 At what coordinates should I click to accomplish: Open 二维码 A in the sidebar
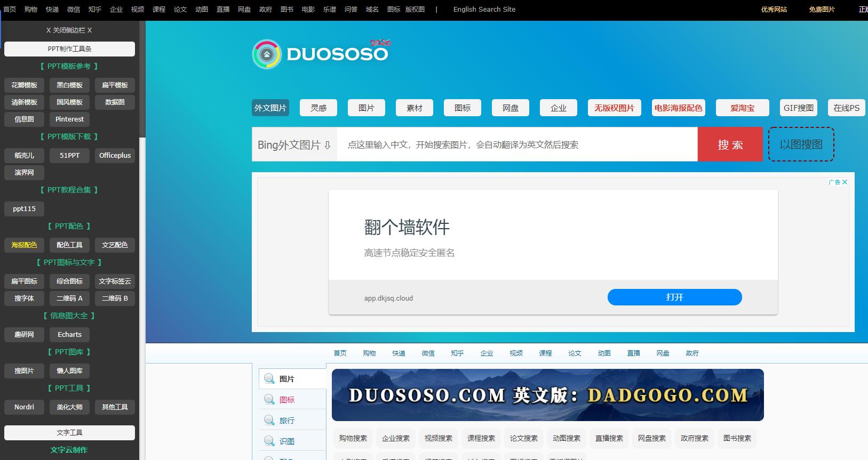pos(69,298)
